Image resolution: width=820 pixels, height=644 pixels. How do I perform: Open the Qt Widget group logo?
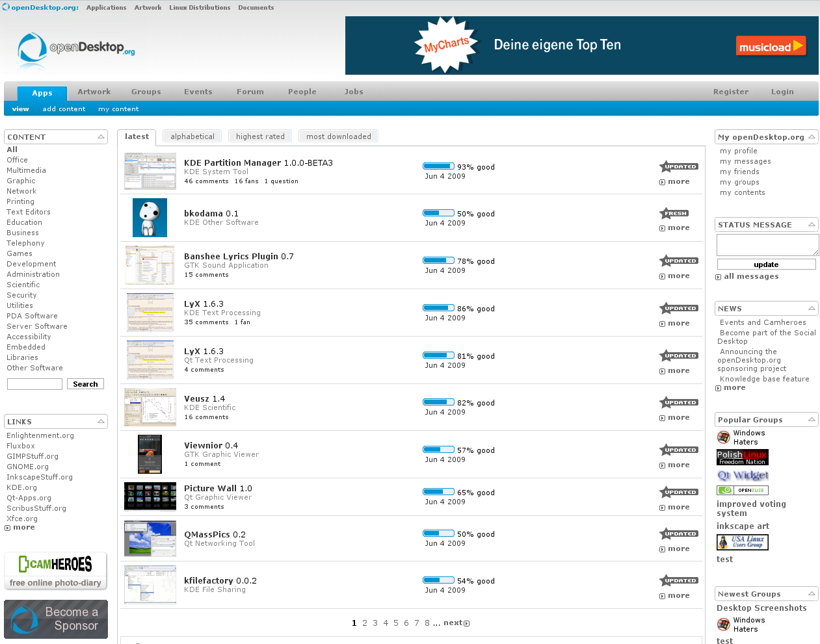coord(743,475)
